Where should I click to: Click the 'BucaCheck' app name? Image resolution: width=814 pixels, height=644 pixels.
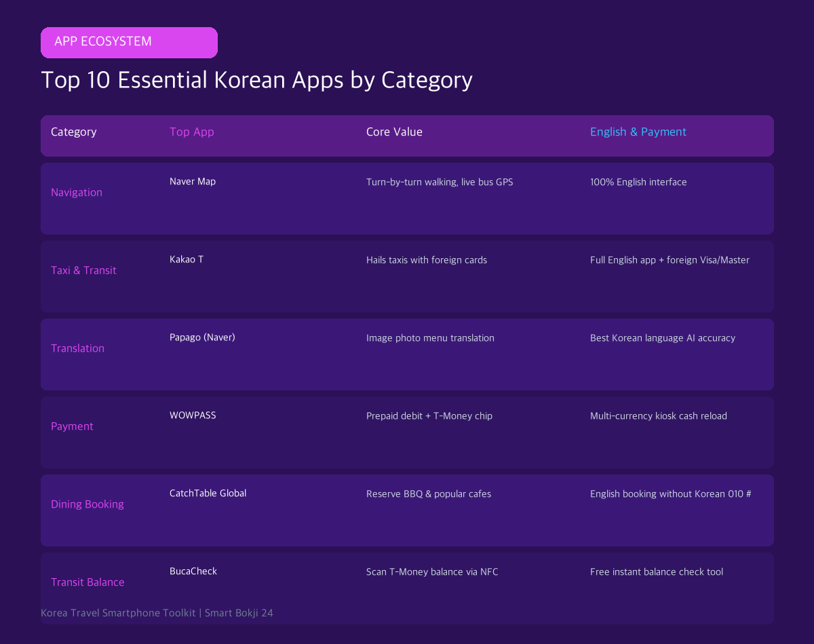click(x=193, y=571)
